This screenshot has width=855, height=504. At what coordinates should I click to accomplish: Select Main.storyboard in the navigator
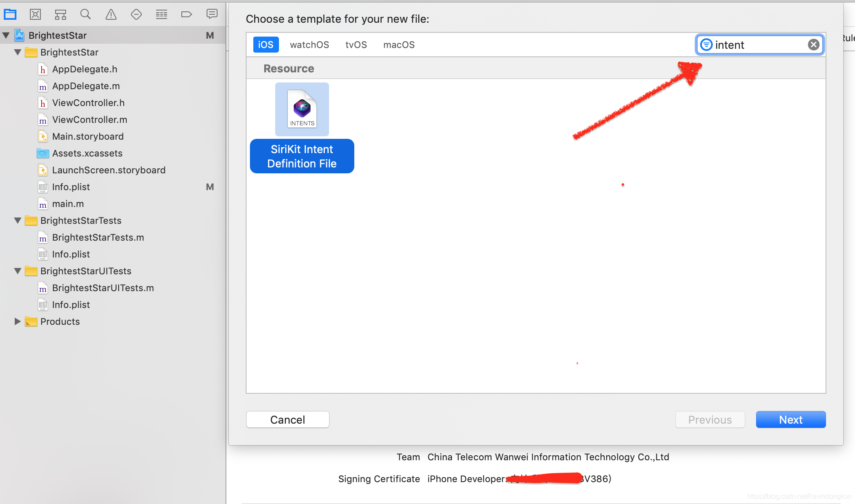click(88, 136)
